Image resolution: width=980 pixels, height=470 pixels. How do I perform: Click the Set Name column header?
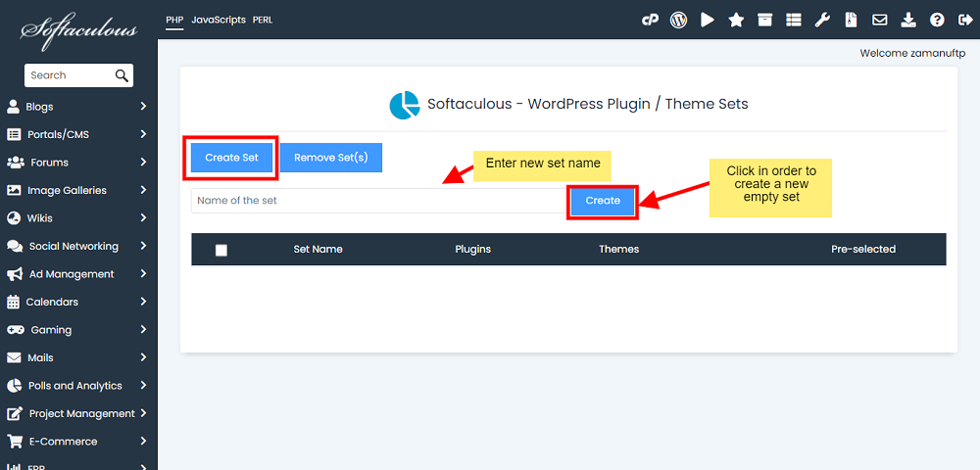(318, 249)
